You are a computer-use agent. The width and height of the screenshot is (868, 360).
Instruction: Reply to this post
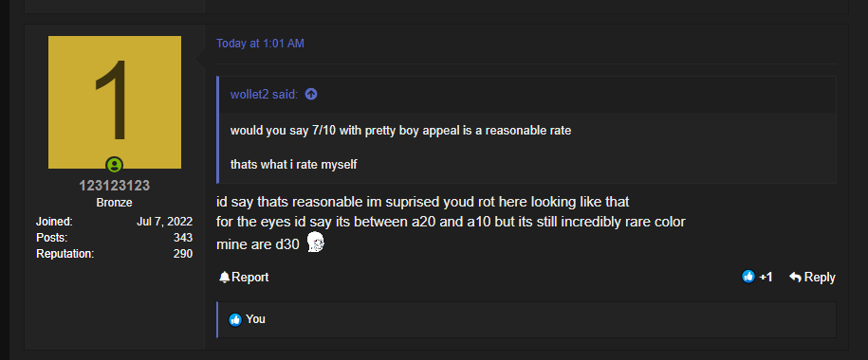pos(813,277)
